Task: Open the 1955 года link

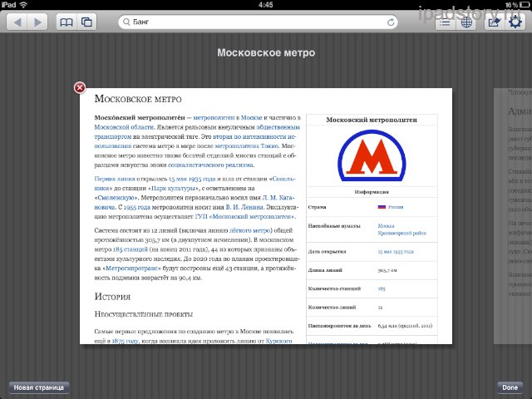Action: (136, 207)
